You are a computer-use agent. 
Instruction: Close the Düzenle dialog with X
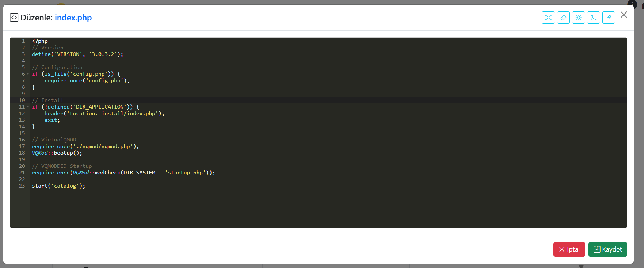click(x=624, y=15)
